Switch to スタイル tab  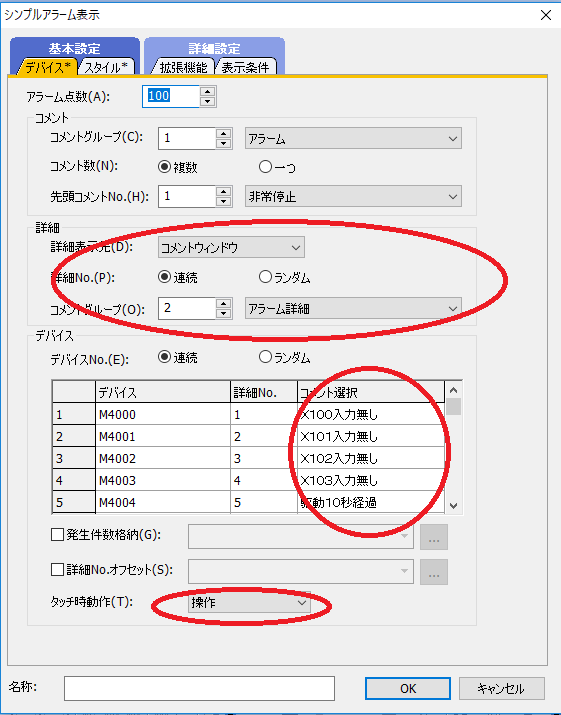click(106, 67)
